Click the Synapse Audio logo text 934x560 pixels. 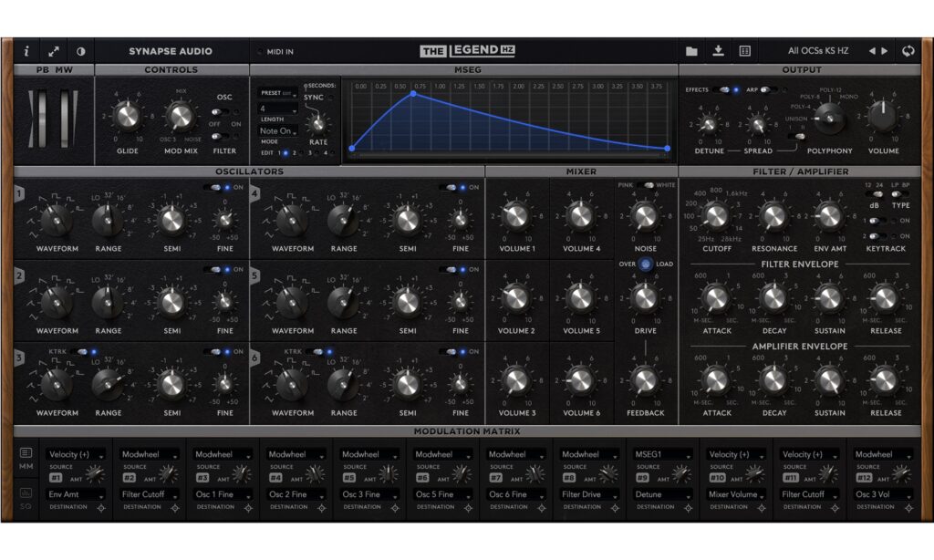click(171, 51)
